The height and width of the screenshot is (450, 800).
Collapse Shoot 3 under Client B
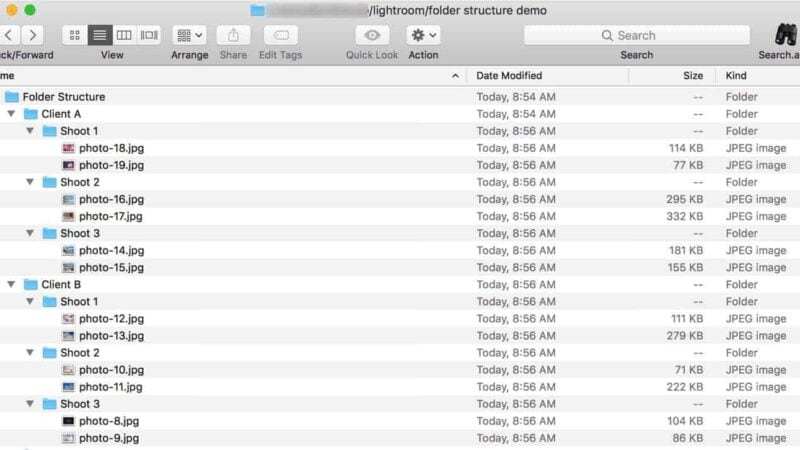pos(30,403)
